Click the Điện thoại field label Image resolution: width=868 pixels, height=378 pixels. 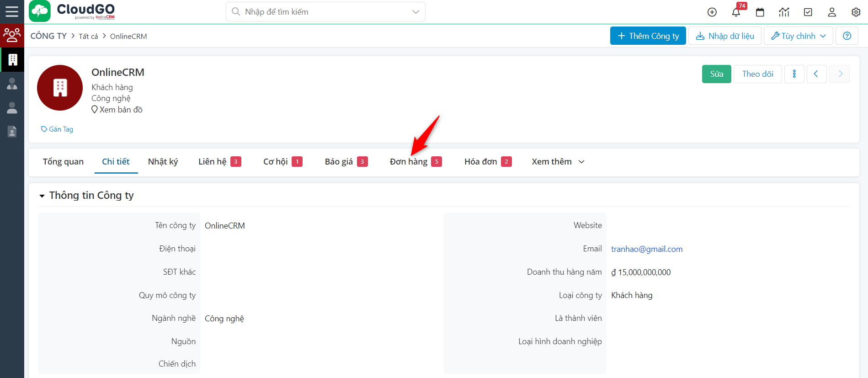tap(177, 249)
